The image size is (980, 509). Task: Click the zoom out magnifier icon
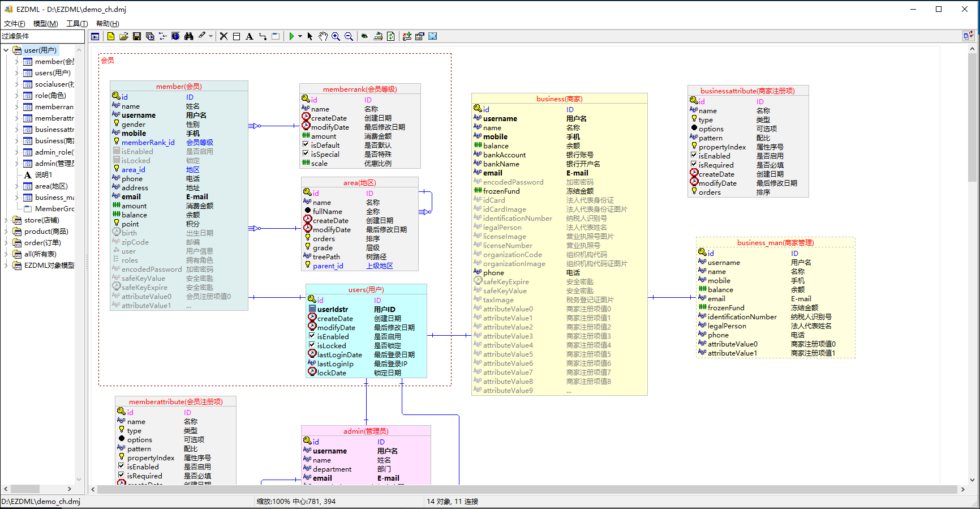pos(349,36)
